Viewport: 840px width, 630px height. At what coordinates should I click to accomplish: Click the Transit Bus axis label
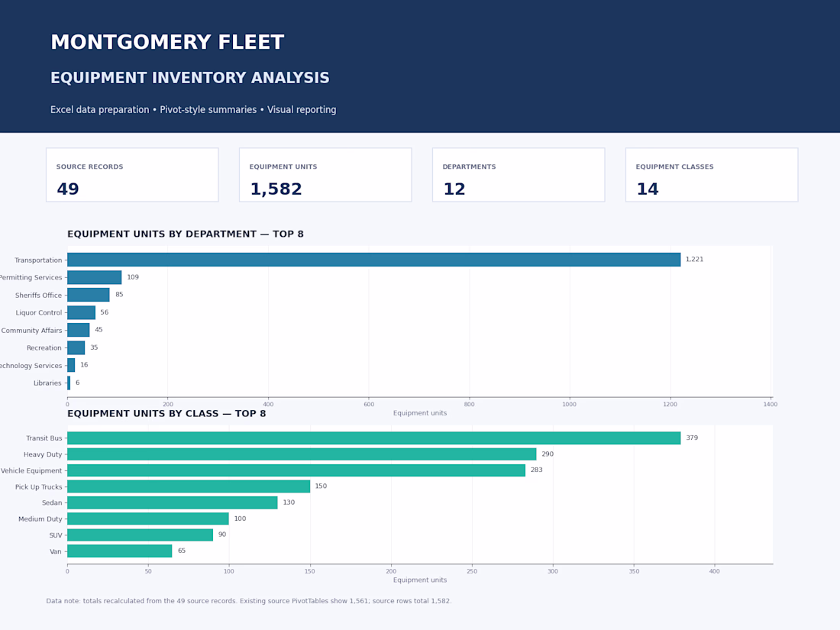[x=44, y=438]
